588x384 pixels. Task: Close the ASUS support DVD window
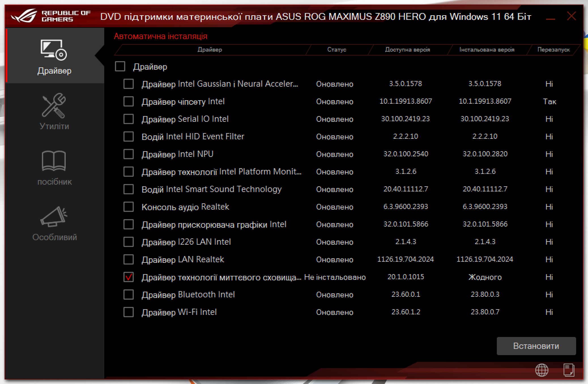point(571,16)
